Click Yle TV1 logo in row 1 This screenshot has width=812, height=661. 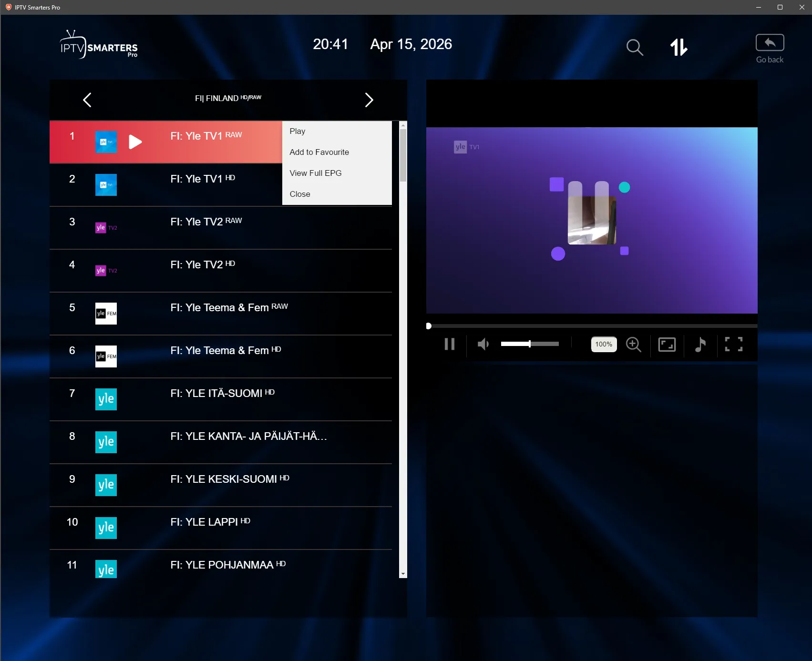pos(106,142)
